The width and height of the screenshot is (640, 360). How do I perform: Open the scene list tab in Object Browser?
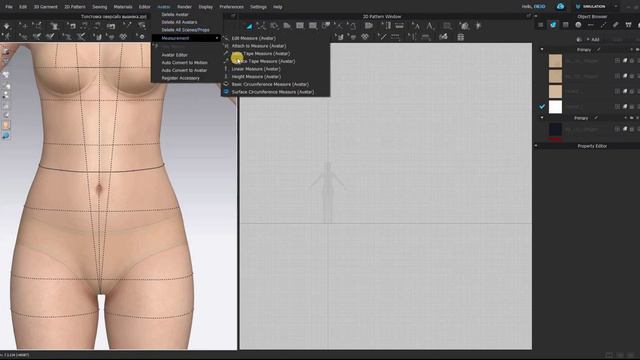click(540, 25)
